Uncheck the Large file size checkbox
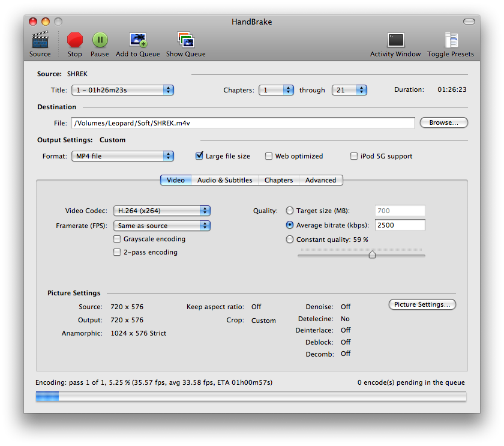 coord(199,156)
